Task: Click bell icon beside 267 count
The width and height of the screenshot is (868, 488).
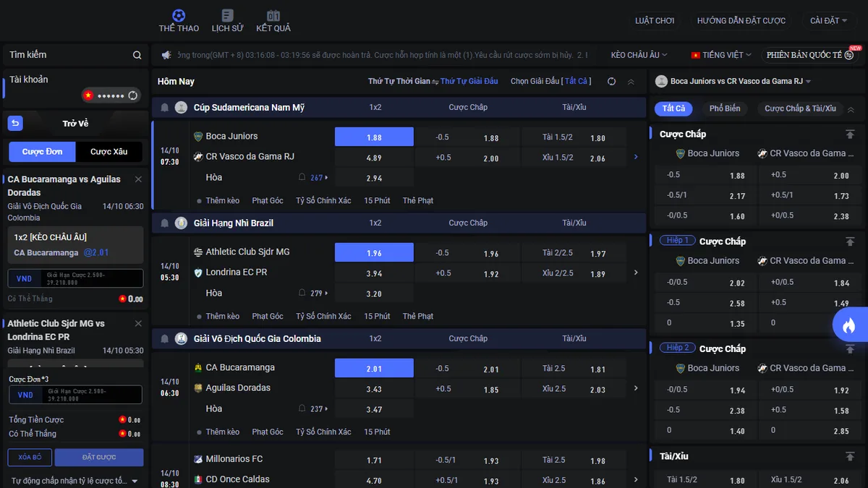Action: click(x=302, y=177)
